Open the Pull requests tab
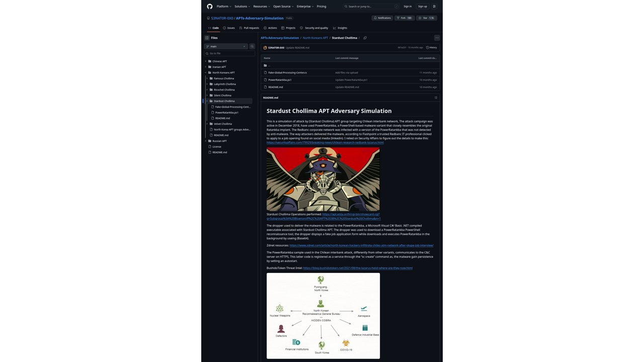 [249, 28]
